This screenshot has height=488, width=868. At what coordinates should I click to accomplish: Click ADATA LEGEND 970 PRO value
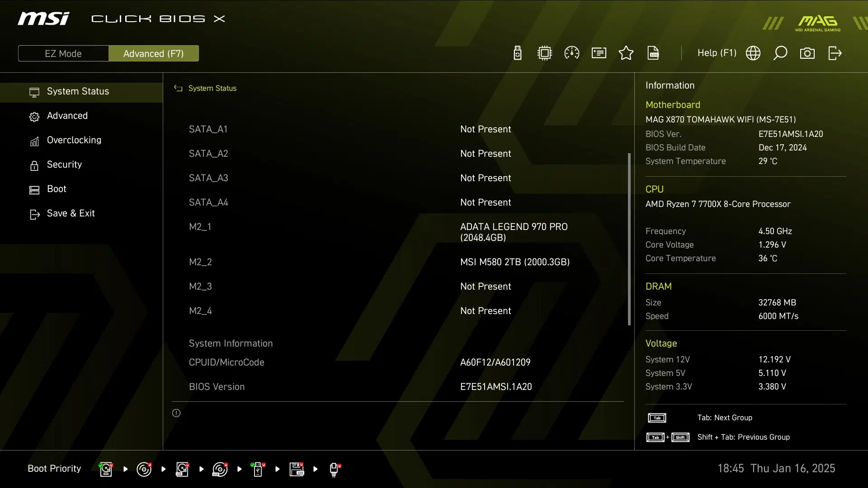pyautogui.click(x=514, y=232)
